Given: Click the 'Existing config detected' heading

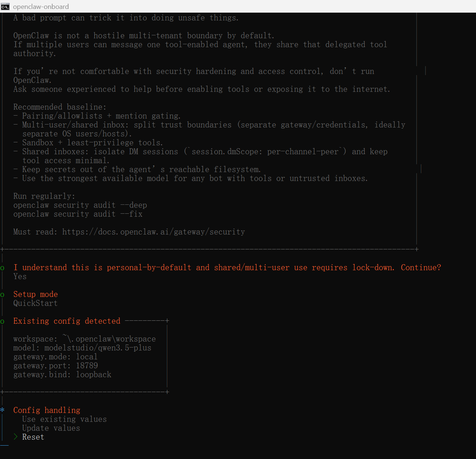Looking at the screenshot, I should pyautogui.click(x=67, y=321).
